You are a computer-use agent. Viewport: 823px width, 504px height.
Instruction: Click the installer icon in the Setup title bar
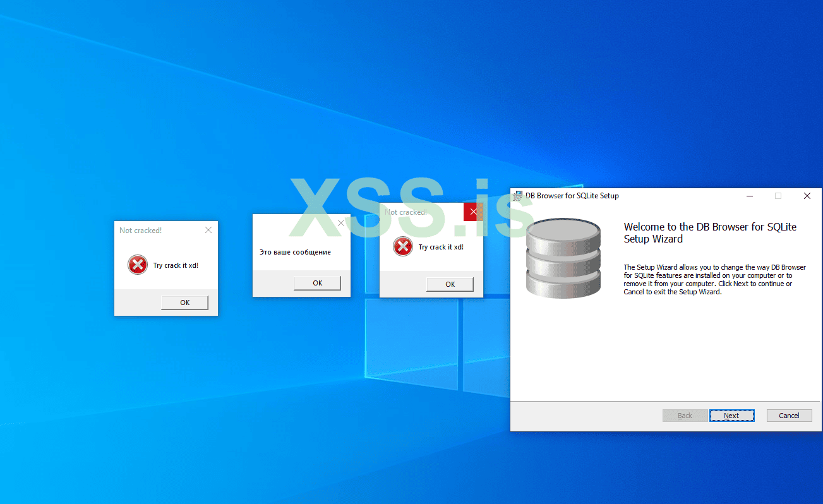coord(518,196)
